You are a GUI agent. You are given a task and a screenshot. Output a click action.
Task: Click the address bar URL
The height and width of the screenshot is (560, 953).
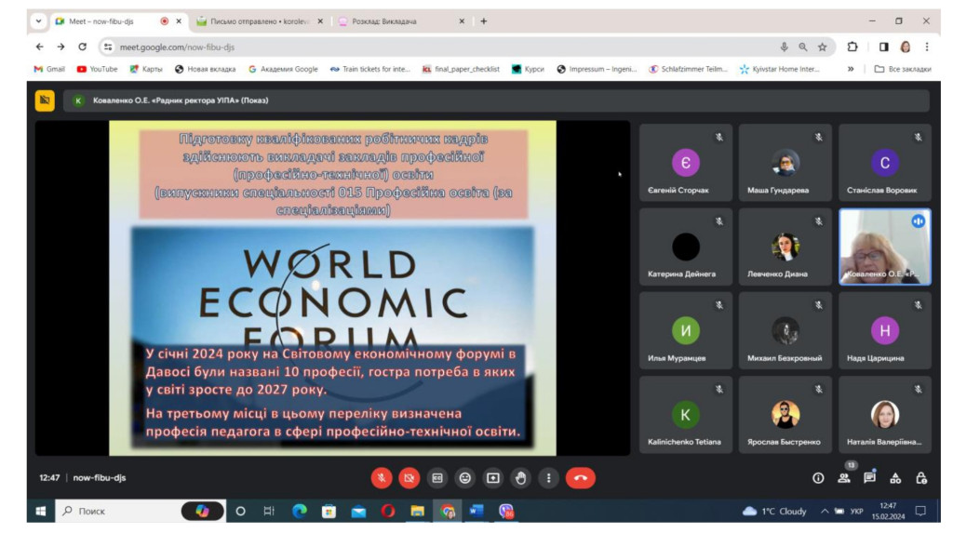pyautogui.click(x=177, y=47)
